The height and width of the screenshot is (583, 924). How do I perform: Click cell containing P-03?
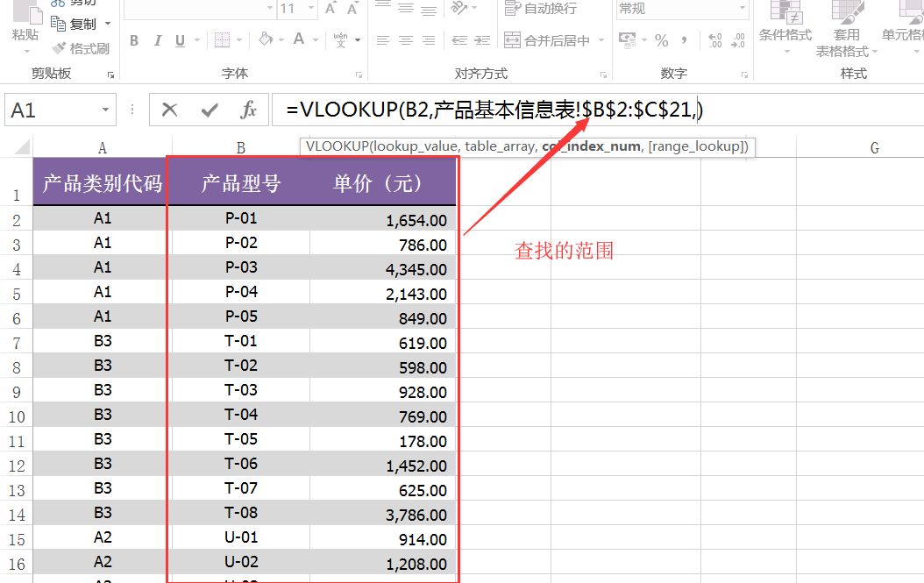tap(240, 267)
